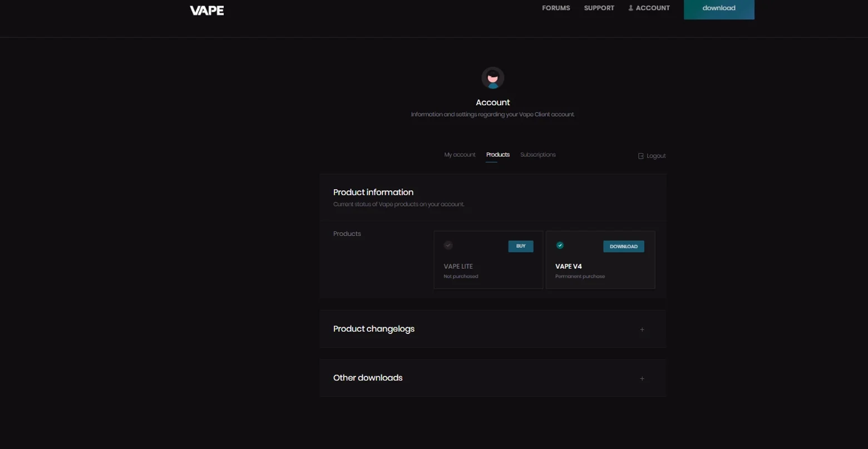Toggle the Vape Lite checkmark circle
Screen dimensions: 868x449
[448, 245]
